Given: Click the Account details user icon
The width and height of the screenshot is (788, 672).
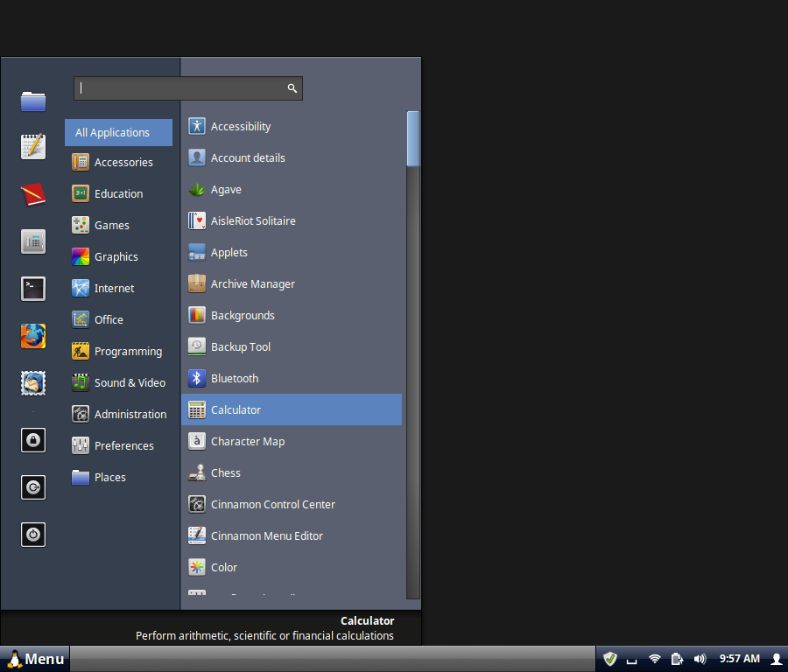Looking at the screenshot, I should 197,157.
